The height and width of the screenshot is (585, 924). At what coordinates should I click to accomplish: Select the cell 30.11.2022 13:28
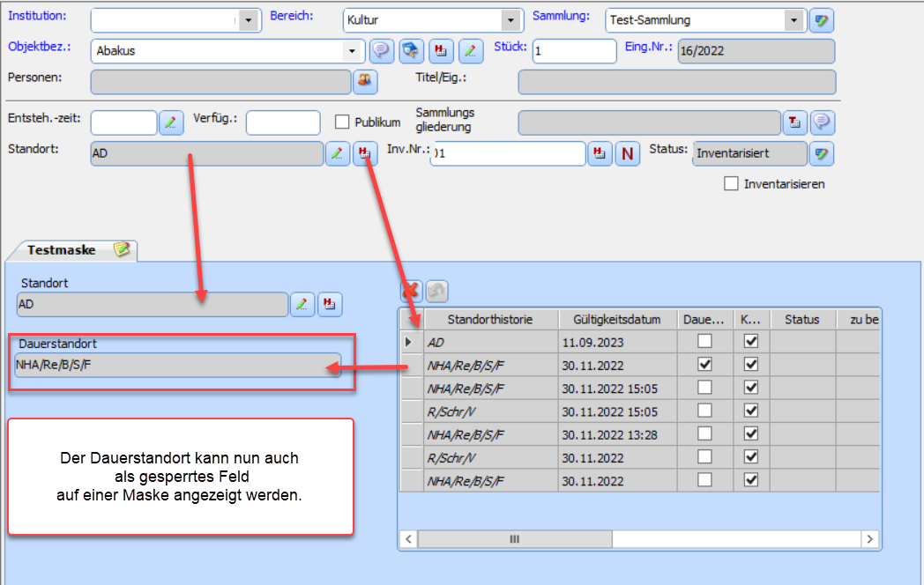click(x=617, y=434)
